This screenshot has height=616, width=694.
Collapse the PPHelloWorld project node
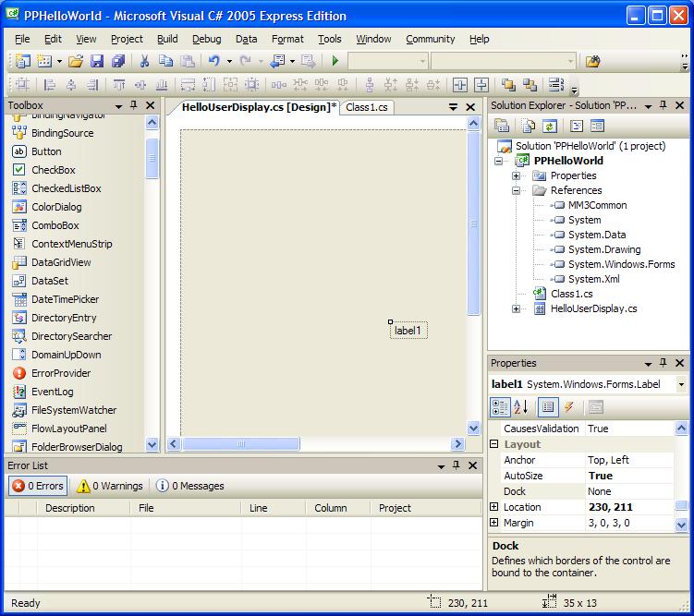pyautogui.click(x=499, y=161)
